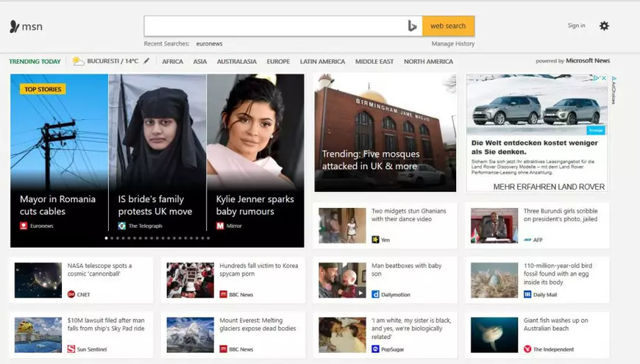Viewport: 640px width, 364px height.
Task: Click BBC News icon under Korea spycam story
Action: 224,294
